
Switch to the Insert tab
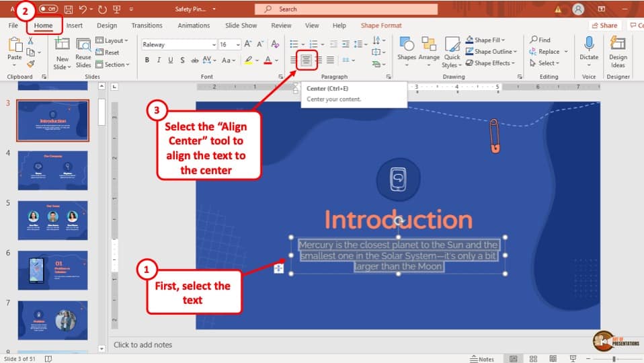75,26
